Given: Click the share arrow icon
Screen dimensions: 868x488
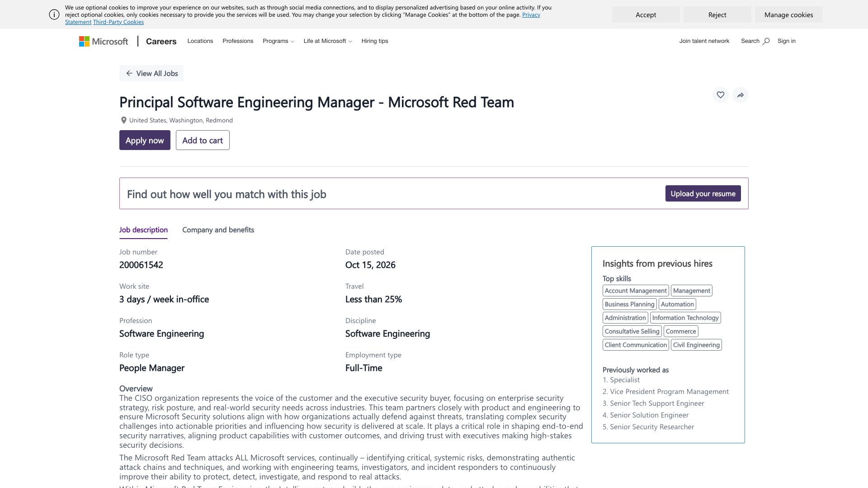Looking at the screenshot, I should click(x=741, y=95).
